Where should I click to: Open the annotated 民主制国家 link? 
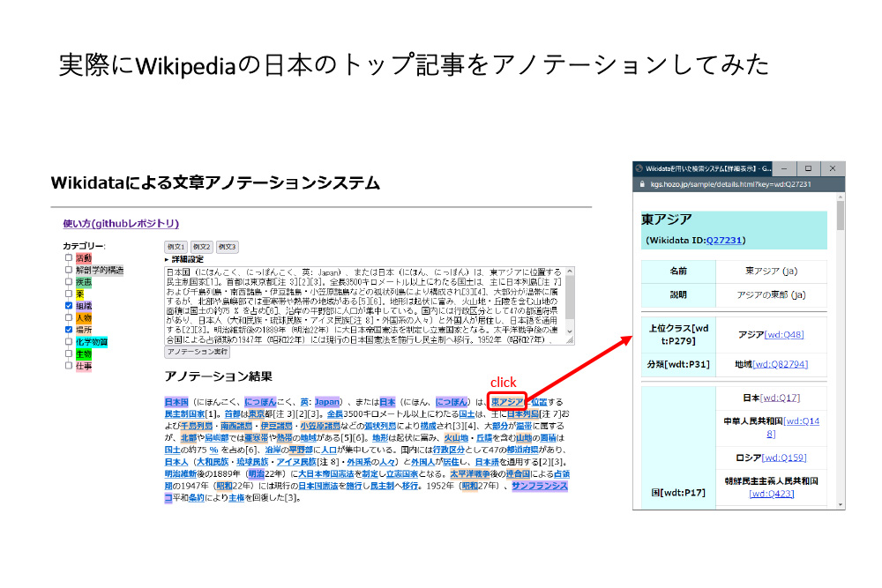pos(184,413)
